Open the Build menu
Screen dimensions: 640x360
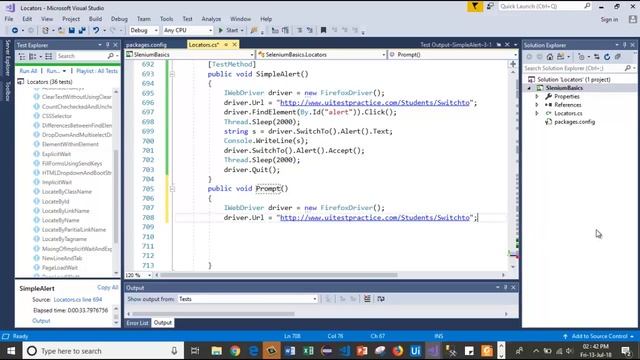95,19
